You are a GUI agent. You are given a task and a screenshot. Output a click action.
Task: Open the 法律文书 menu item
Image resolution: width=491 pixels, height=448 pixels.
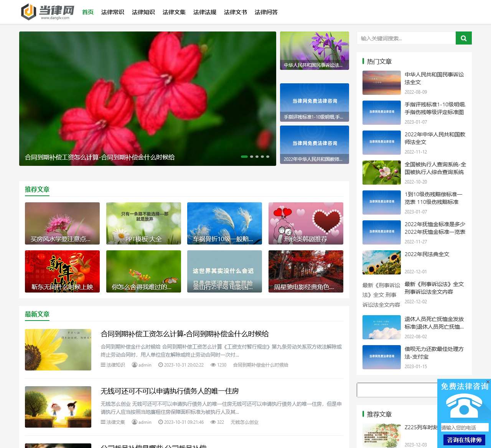pyautogui.click(x=236, y=12)
